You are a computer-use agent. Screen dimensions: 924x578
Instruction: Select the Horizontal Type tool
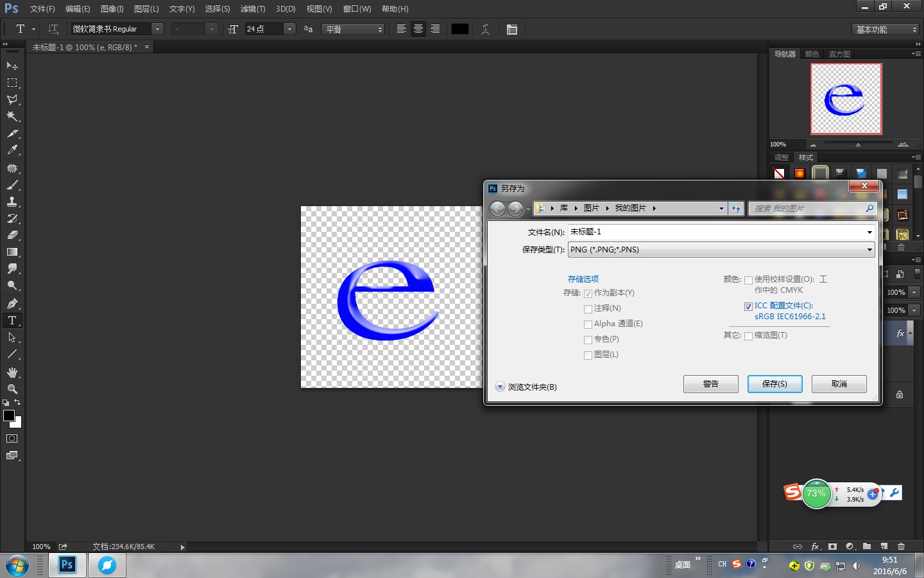(x=12, y=320)
